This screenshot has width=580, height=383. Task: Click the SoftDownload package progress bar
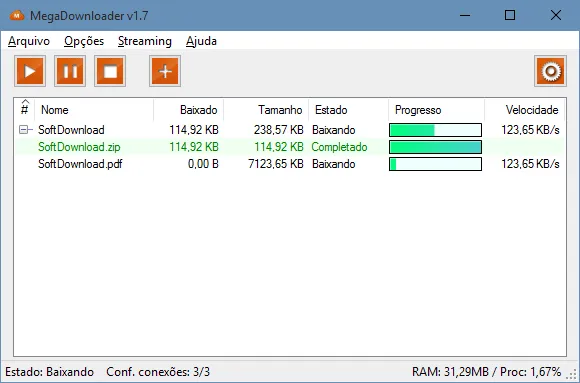[x=435, y=130]
